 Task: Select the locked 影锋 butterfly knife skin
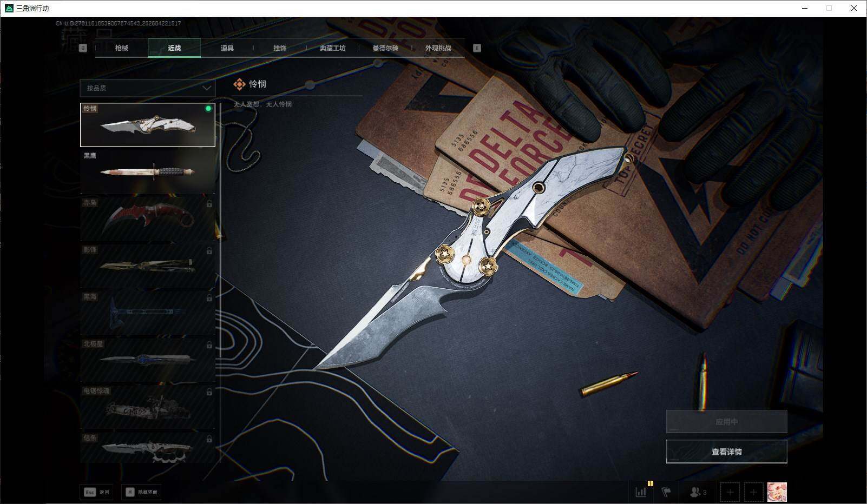pyautogui.click(x=148, y=266)
